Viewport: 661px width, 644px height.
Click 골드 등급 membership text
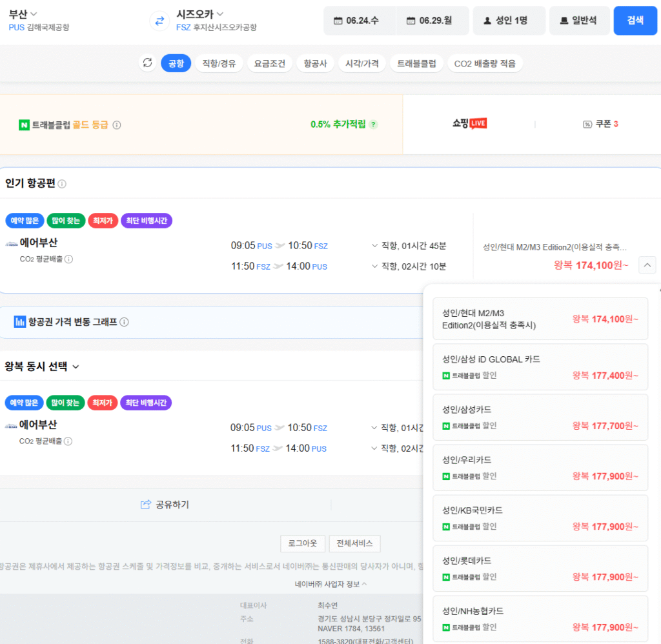pyautogui.click(x=90, y=125)
